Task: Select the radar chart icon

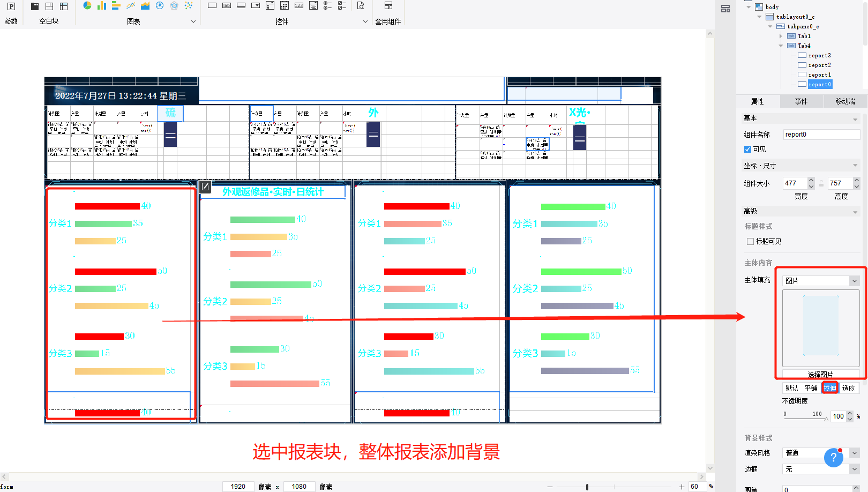Action: pyautogui.click(x=174, y=6)
